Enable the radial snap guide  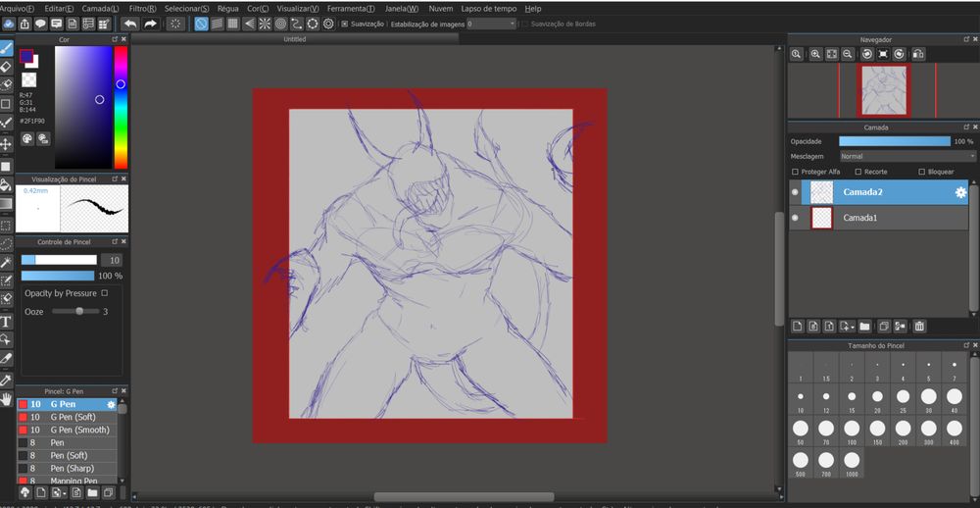point(265,24)
